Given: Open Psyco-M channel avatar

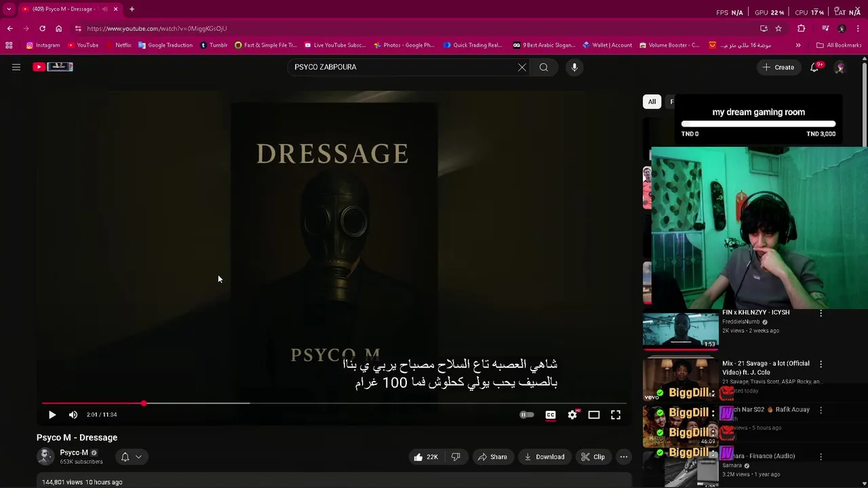Looking at the screenshot, I should click(45, 457).
